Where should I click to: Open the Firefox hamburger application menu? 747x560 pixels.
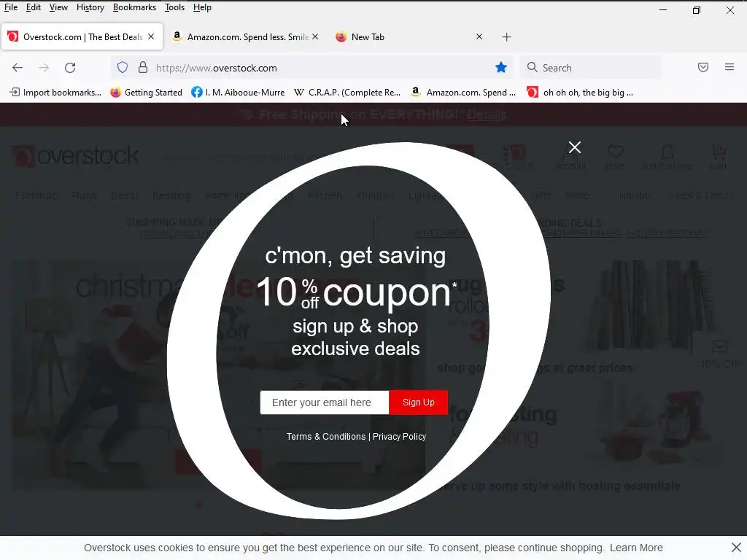729,67
